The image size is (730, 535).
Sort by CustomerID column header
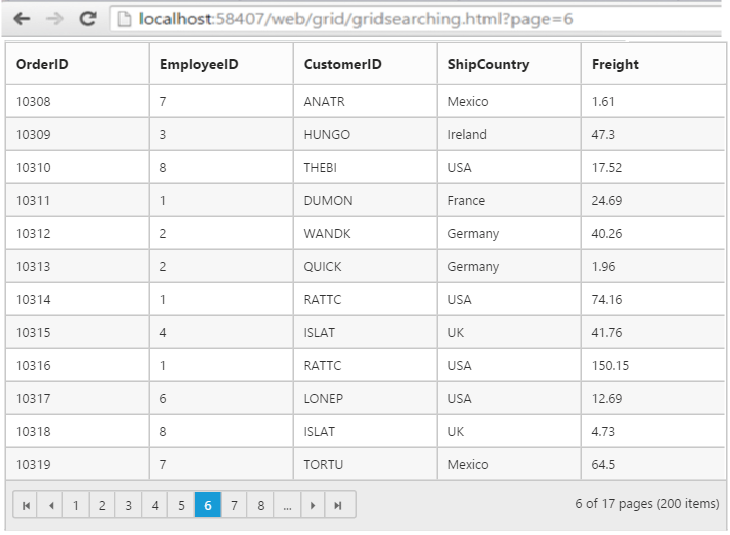(x=365, y=64)
